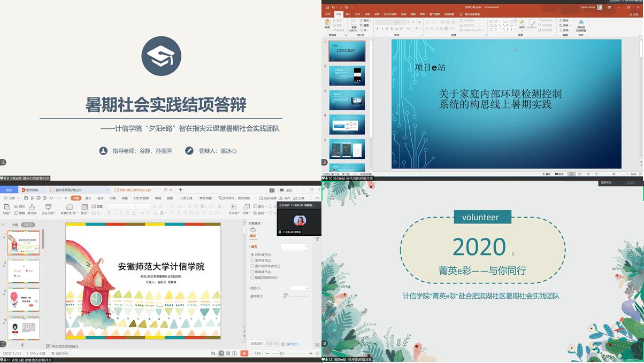Toggle Italic in WPS ribbon
Screen dimensions: 644x363
tap(116, 213)
